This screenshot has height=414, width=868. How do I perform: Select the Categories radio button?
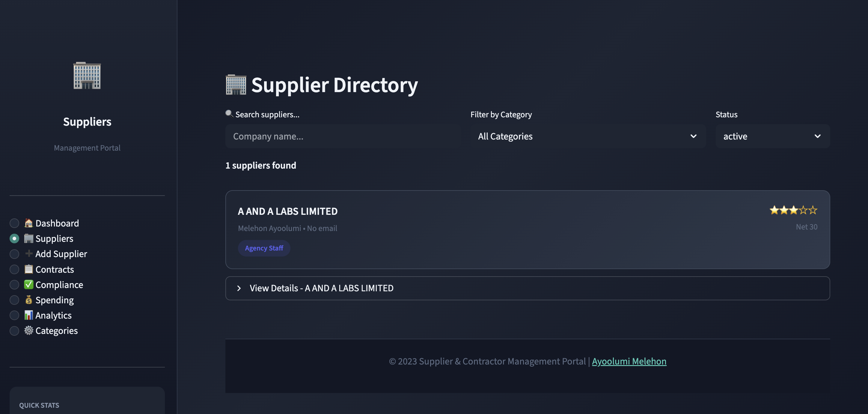(x=14, y=331)
